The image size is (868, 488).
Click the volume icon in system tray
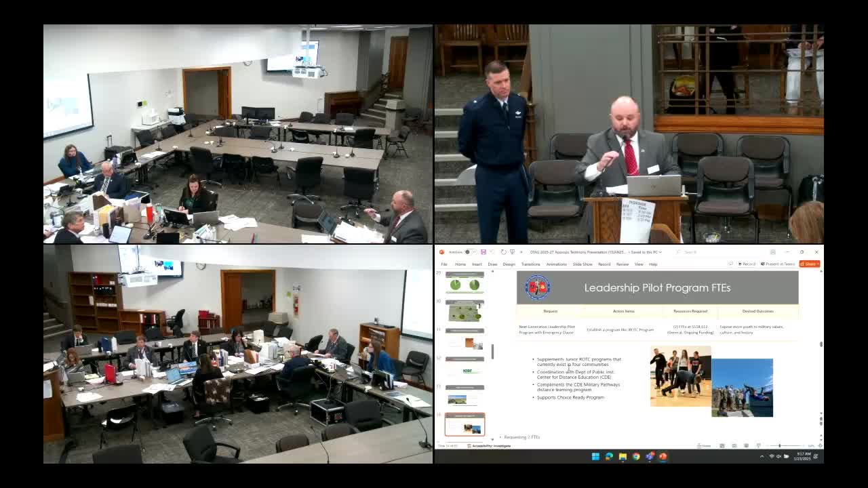779,456
